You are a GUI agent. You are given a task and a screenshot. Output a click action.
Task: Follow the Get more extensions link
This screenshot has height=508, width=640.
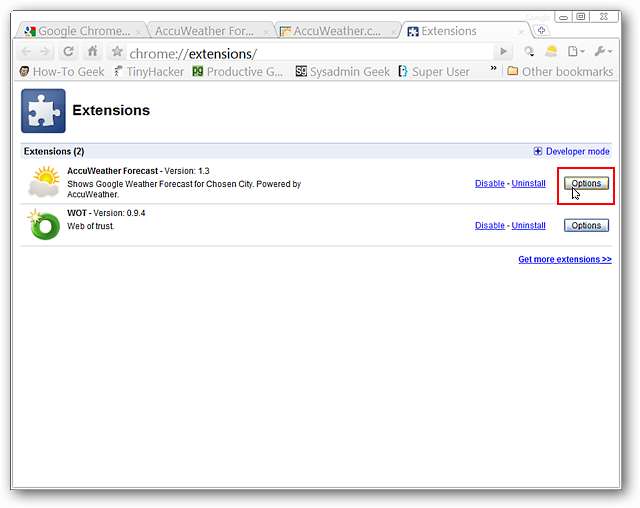pyautogui.click(x=564, y=259)
